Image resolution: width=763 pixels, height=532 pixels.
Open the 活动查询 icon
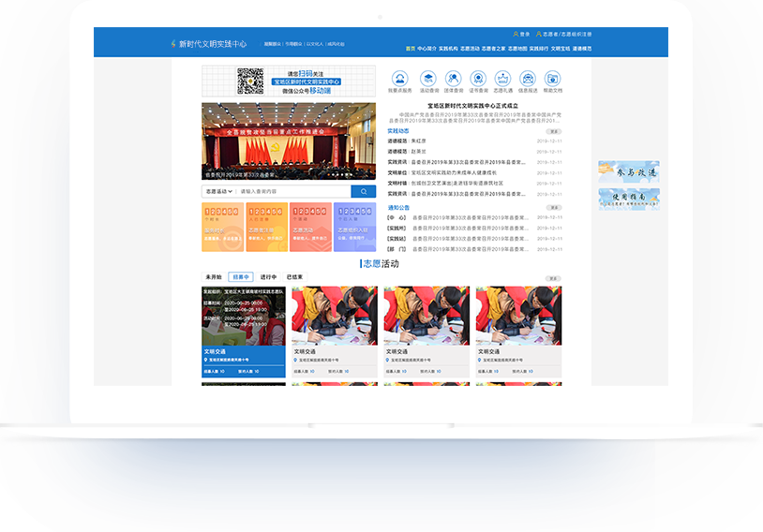click(428, 81)
